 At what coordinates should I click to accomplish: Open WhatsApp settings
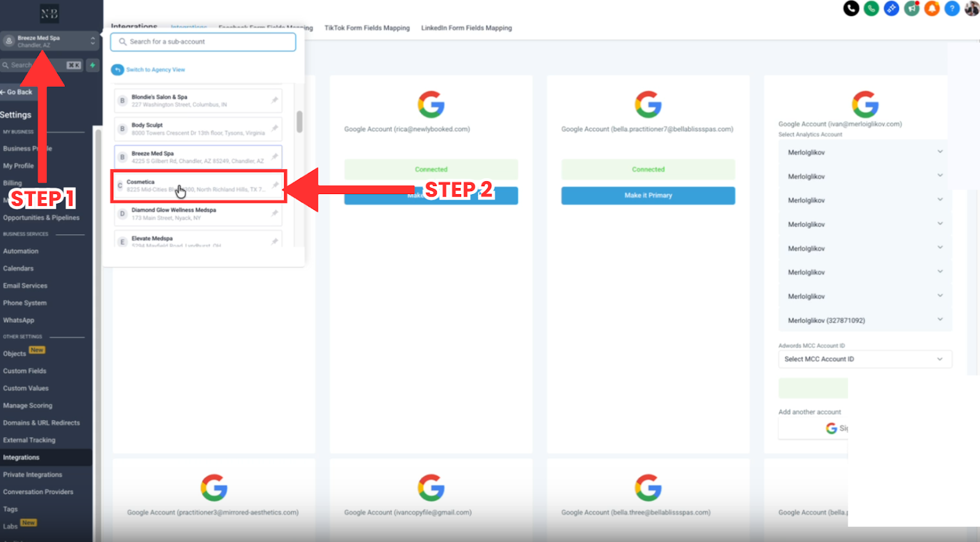(x=18, y=320)
